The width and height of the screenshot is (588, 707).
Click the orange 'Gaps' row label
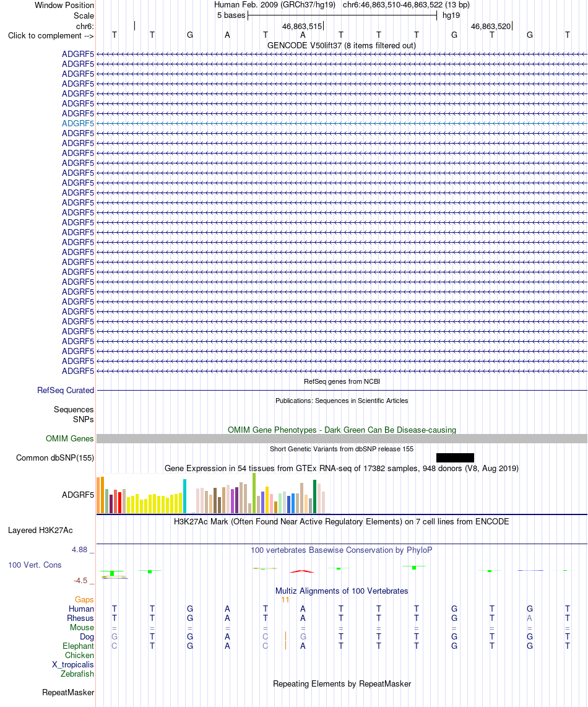click(84, 600)
